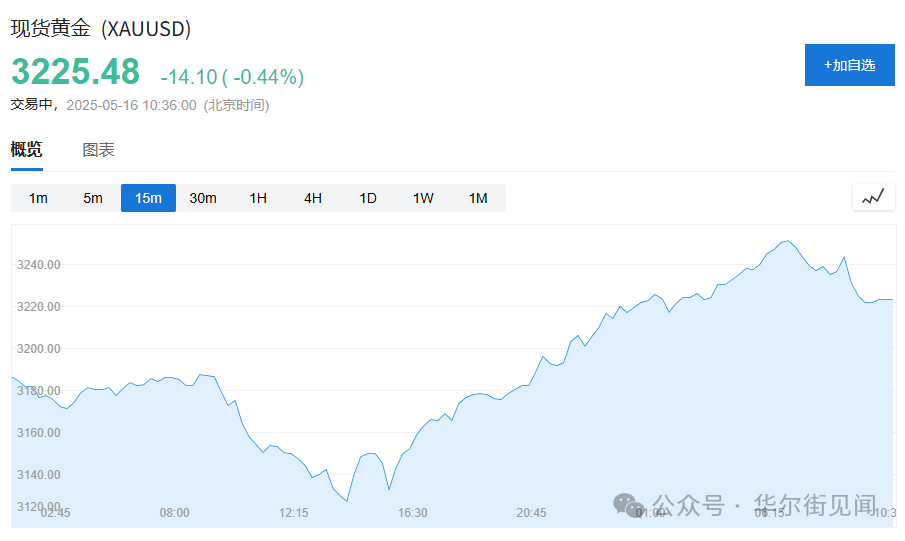Add gold to watchlist with +加自选
The height and width of the screenshot is (541, 905).
click(x=850, y=65)
